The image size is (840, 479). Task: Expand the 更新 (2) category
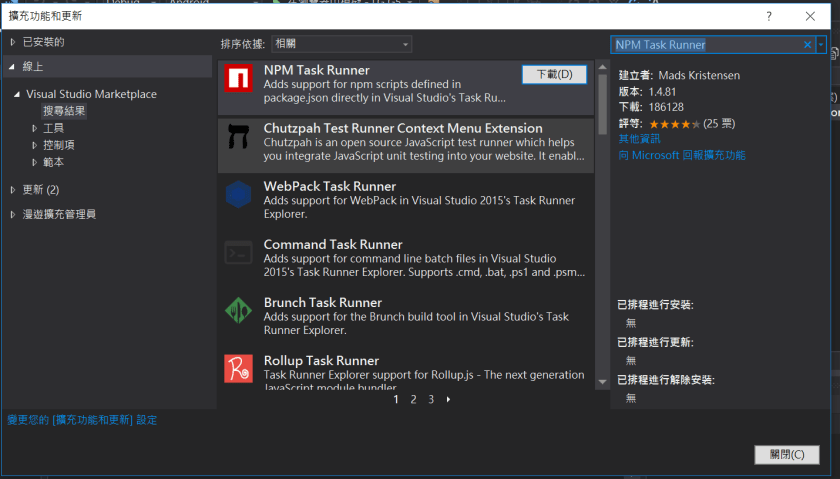click(x=12, y=189)
